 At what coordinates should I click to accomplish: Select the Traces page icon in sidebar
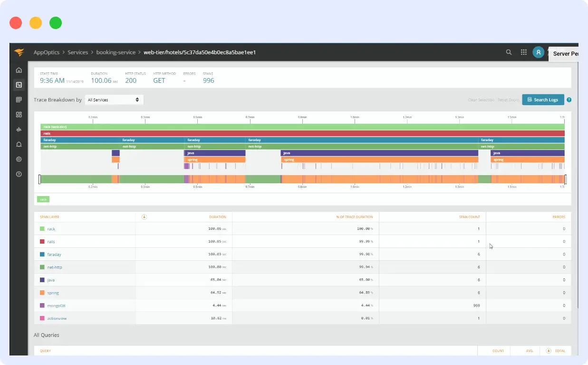click(x=19, y=85)
